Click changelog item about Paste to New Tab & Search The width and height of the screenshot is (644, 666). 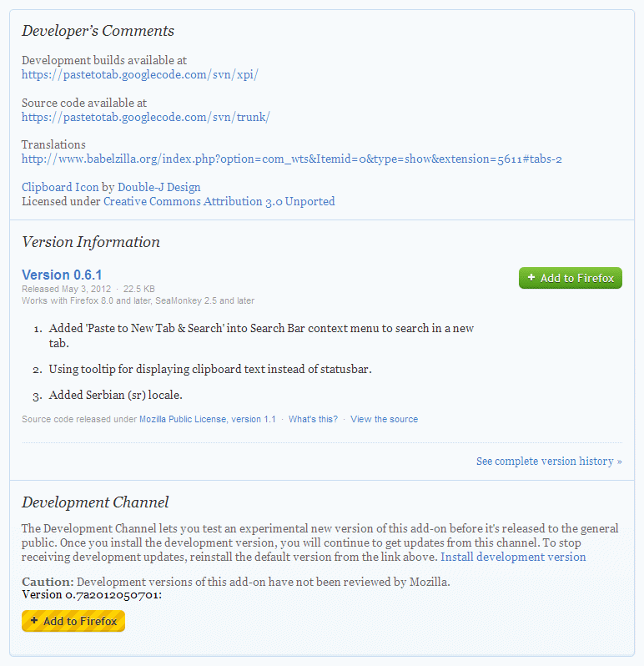pyautogui.click(x=261, y=336)
